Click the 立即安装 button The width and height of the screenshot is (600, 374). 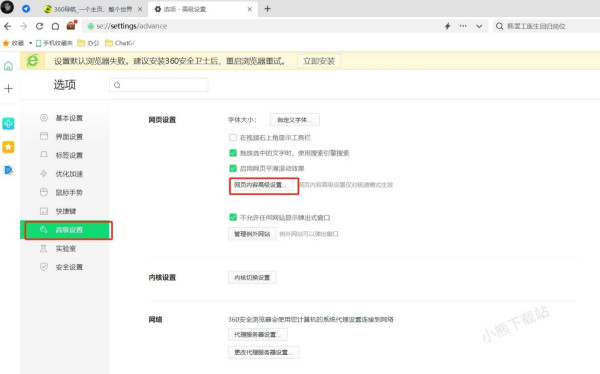pyautogui.click(x=319, y=61)
